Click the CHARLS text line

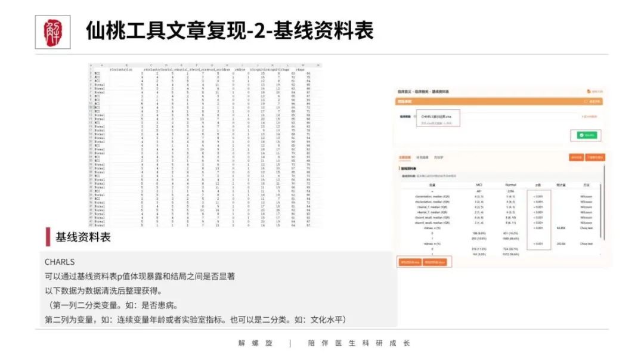point(60,262)
